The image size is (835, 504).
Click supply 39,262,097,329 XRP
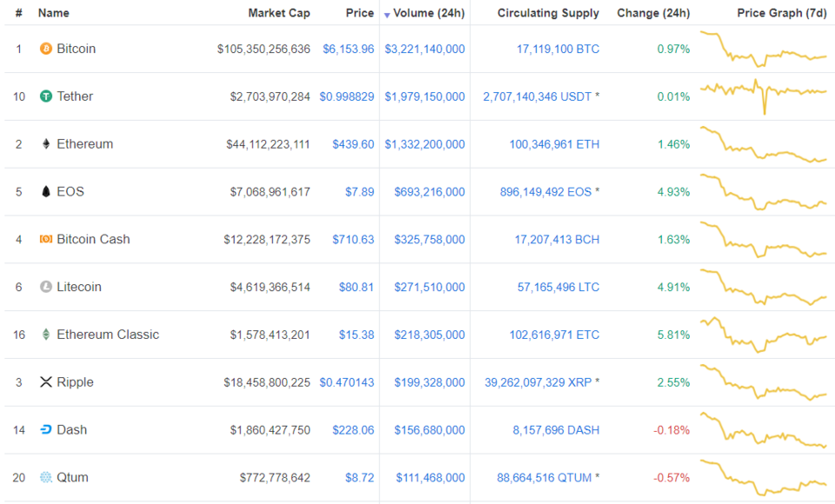[538, 382]
